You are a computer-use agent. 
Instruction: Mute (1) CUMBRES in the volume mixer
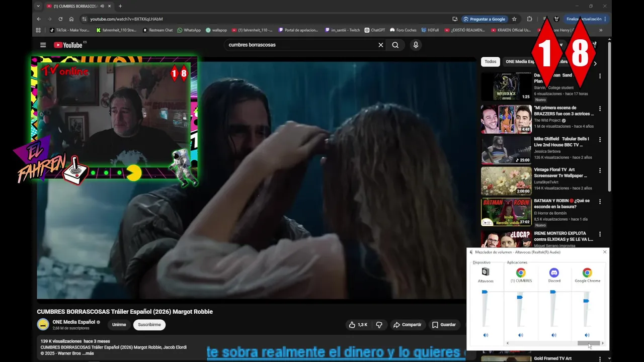[x=520, y=335]
